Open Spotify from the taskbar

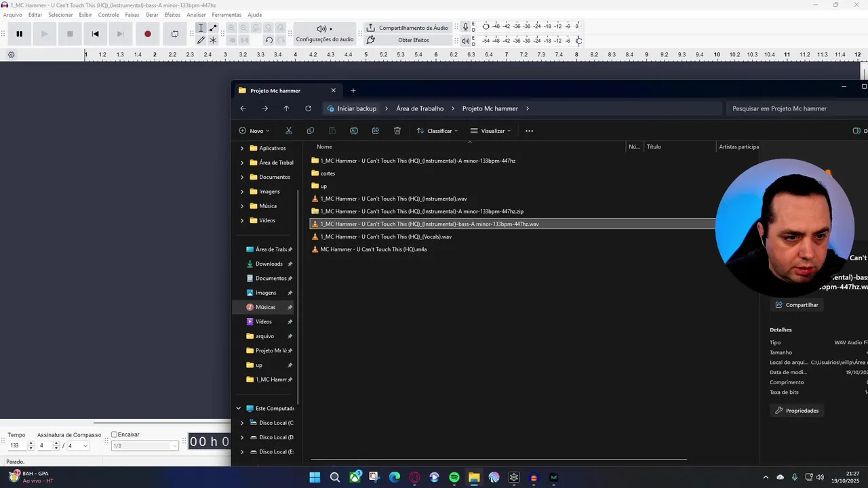[x=454, y=477]
